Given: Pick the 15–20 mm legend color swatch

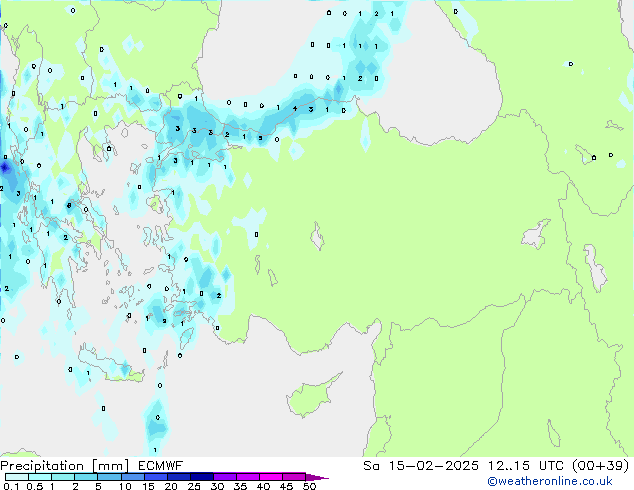Looking at the screenshot, I should point(155,477).
